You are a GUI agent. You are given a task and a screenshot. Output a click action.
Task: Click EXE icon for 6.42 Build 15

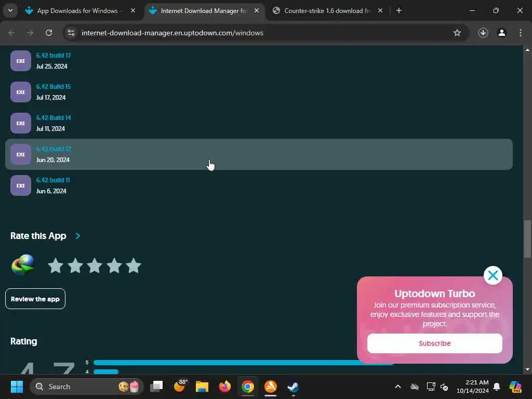pyautogui.click(x=21, y=92)
